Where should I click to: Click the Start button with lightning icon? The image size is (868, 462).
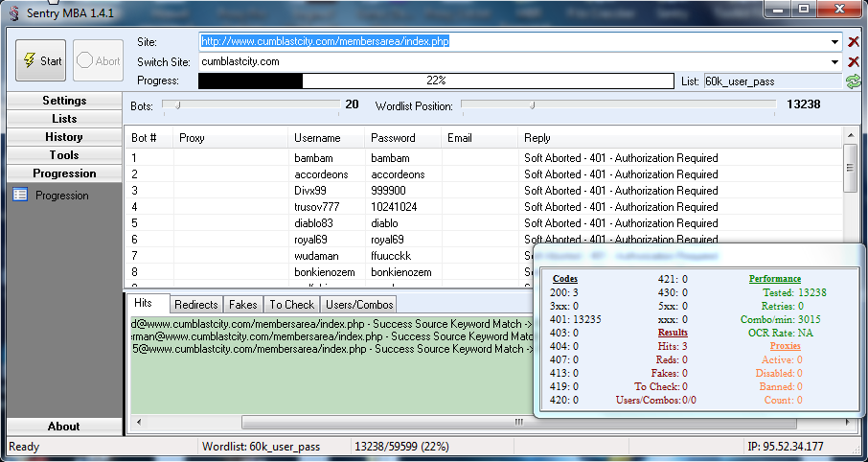[40, 60]
